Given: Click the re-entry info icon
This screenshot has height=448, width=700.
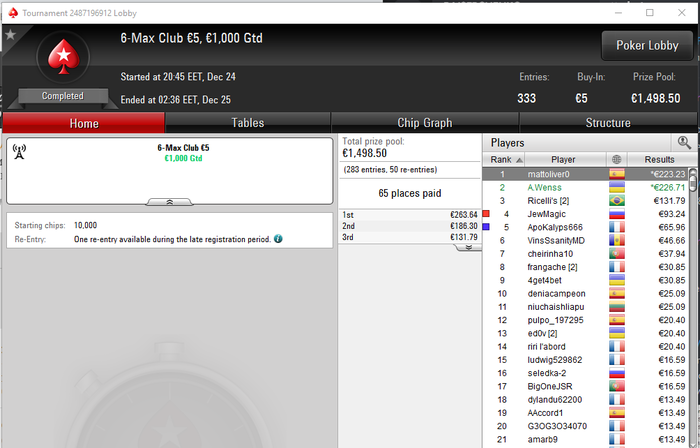Looking at the screenshot, I should click(278, 239).
